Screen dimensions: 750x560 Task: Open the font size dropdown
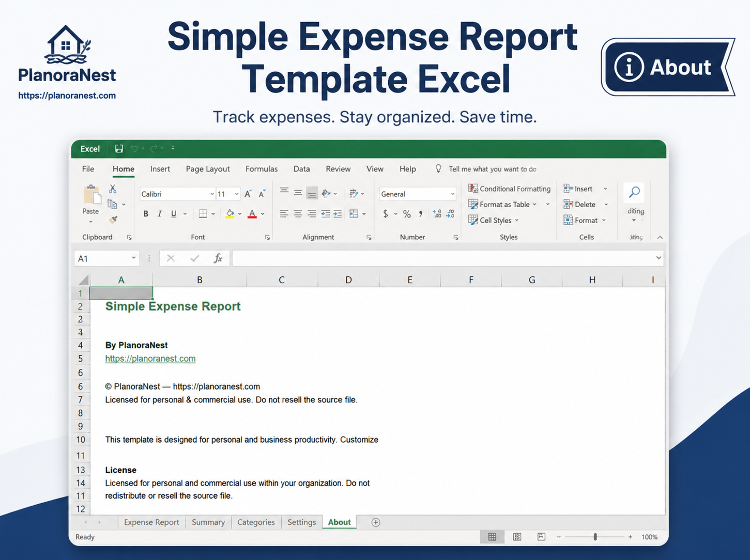(237, 194)
